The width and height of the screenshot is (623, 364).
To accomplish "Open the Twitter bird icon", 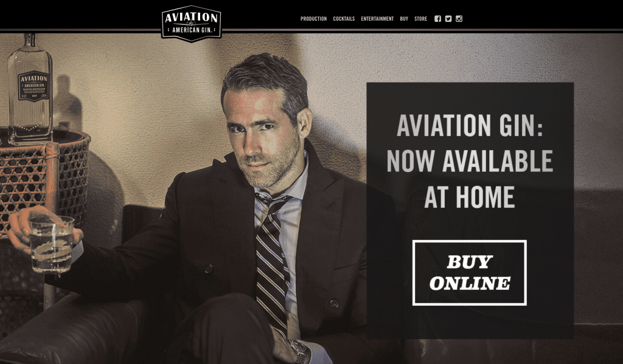I will point(448,19).
